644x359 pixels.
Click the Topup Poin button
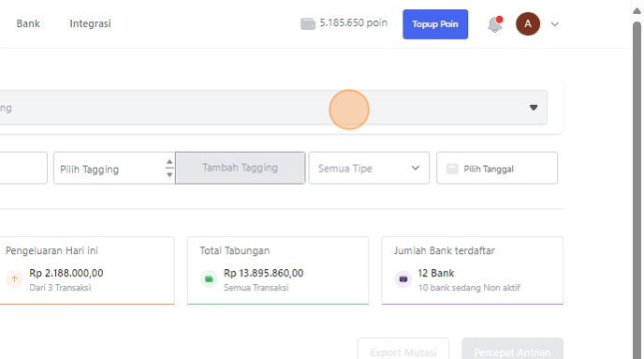click(x=435, y=24)
